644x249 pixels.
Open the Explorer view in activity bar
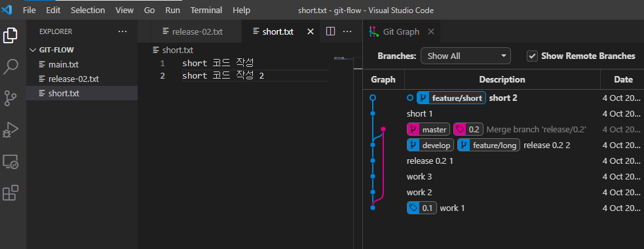pos(10,35)
